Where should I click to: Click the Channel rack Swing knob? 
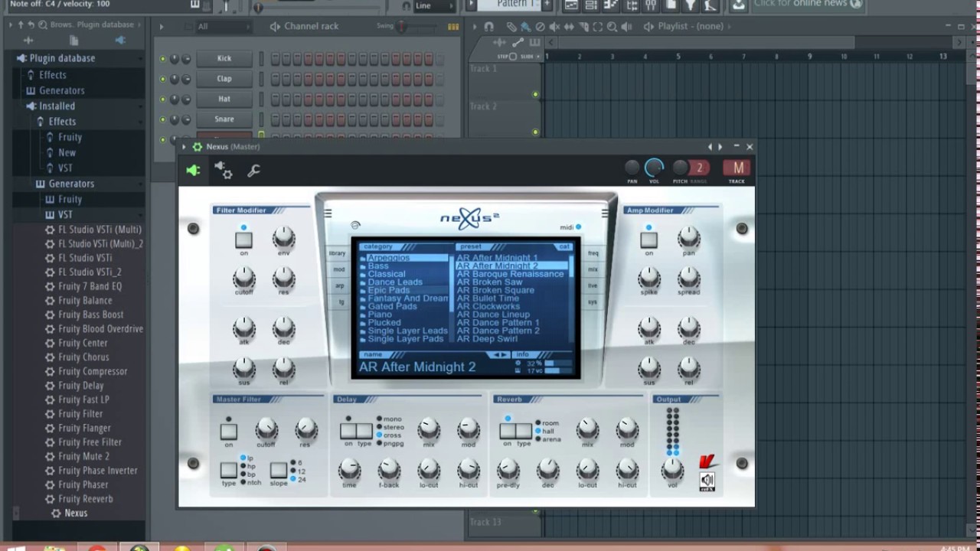401,26
